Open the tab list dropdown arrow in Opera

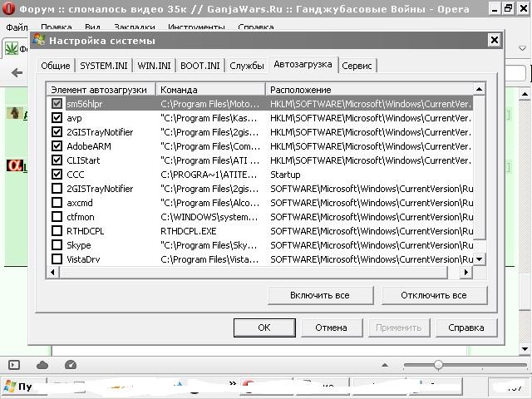point(523,48)
